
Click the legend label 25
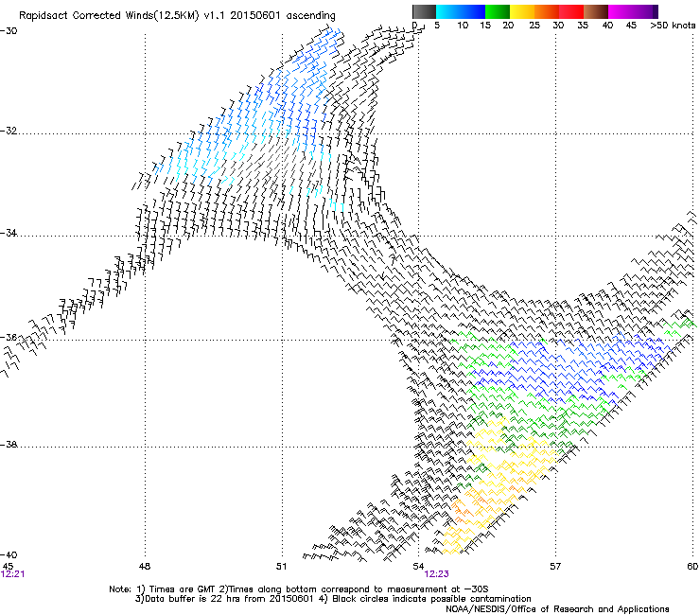(534, 26)
